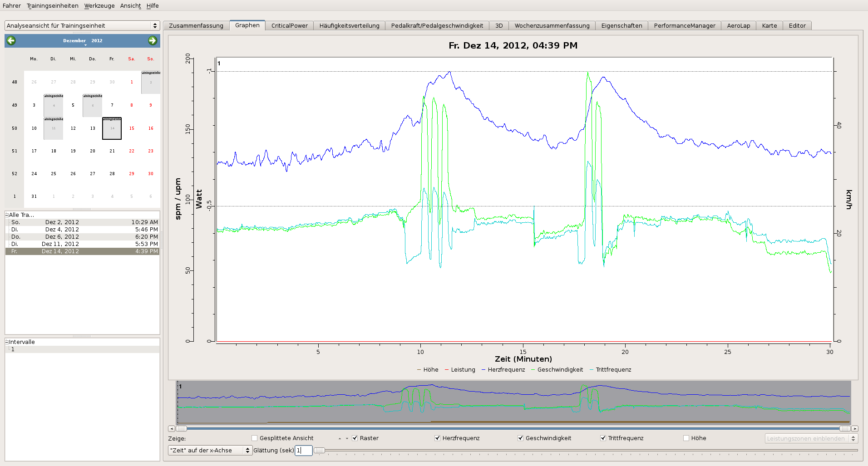Screen dimensions: 868x466
Task: Open the Werkzeuge menu
Action: (99, 6)
